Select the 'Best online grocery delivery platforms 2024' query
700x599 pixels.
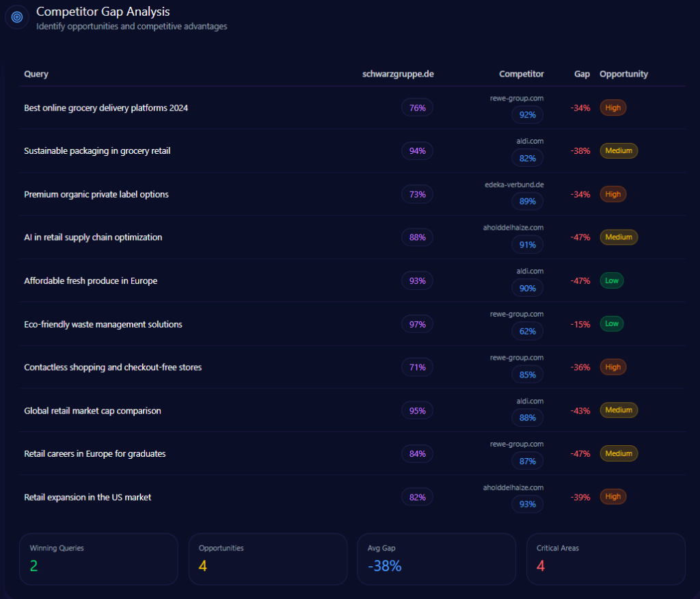(106, 108)
